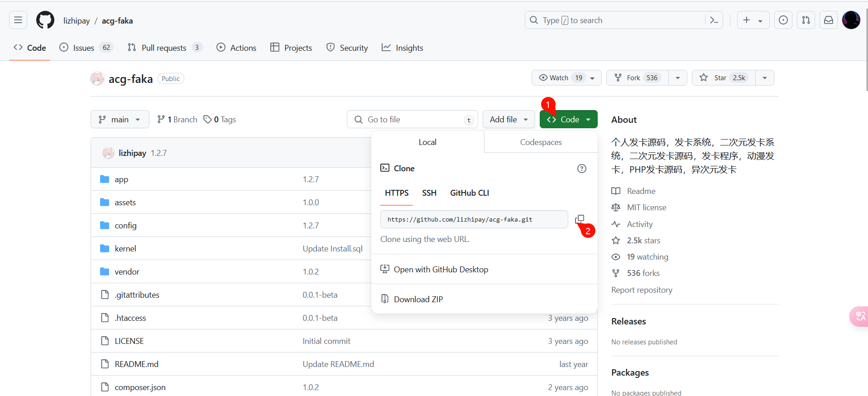868x396 pixels.
Task: View 0 Tags link
Action: pos(220,120)
